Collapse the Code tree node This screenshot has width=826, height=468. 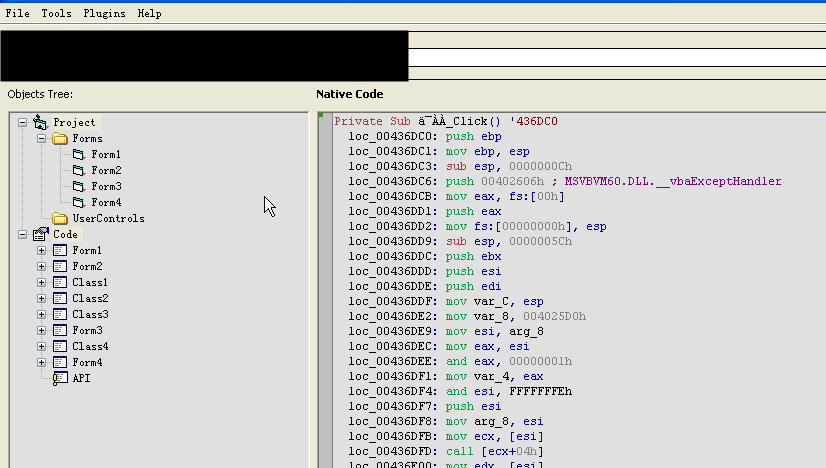pos(22,234)
